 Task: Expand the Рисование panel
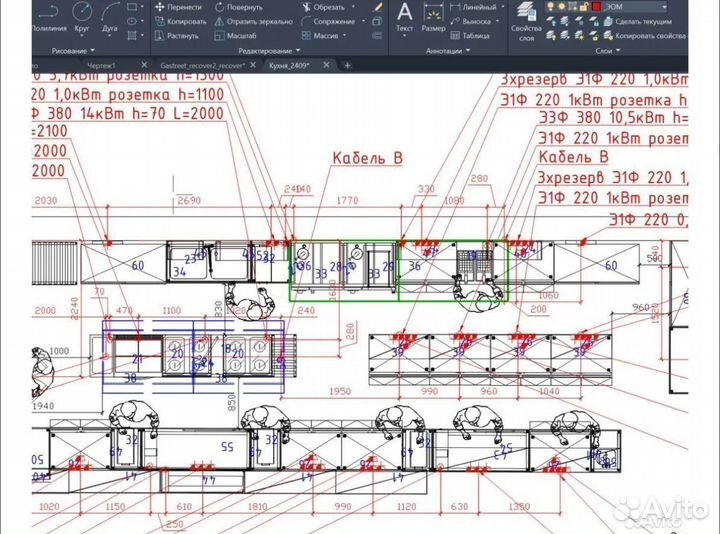[x=72, y=49]
